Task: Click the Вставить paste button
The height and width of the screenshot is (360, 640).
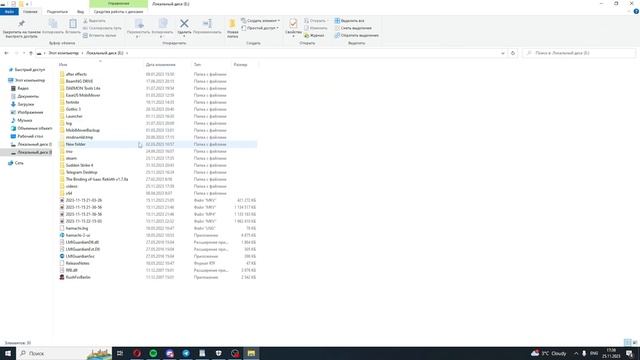Action: pos(73,27)
